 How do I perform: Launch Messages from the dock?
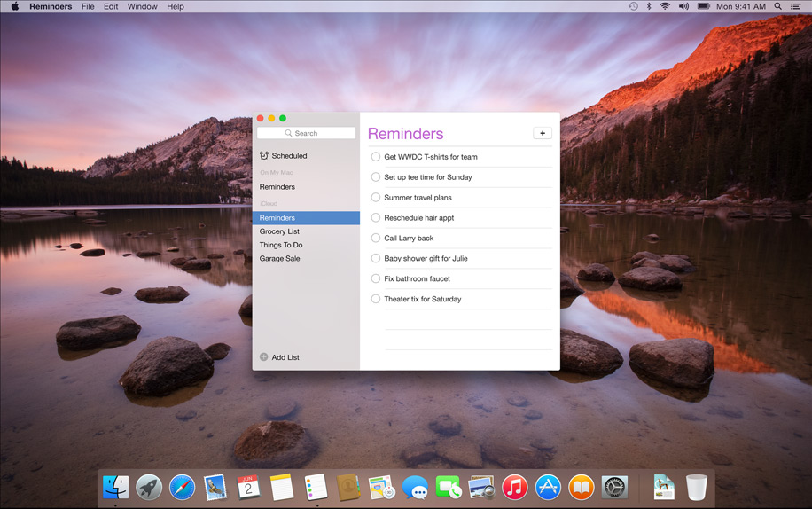[x=415, y=487]
